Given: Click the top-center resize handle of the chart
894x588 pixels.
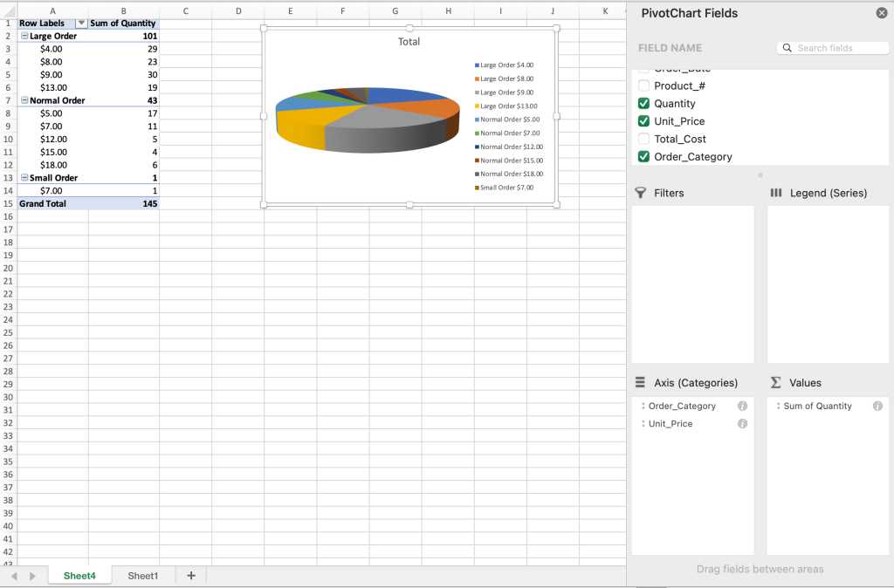Looking at the screenshot, I should (x=409, y=28).
